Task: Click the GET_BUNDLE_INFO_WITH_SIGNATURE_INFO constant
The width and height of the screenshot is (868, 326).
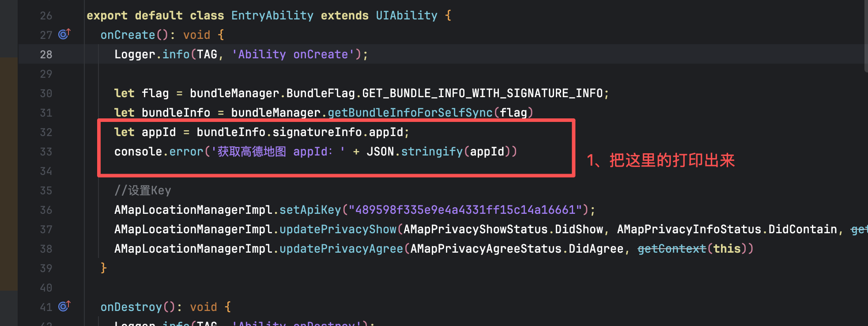Action: point(482,93)
